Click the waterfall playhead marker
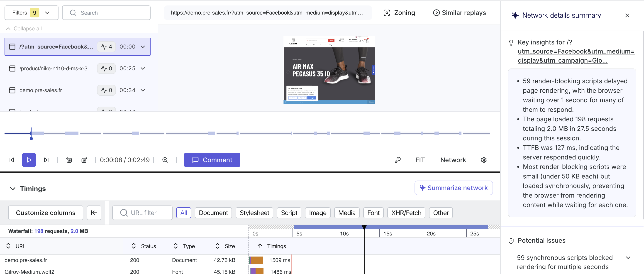 tap(364, 227)
